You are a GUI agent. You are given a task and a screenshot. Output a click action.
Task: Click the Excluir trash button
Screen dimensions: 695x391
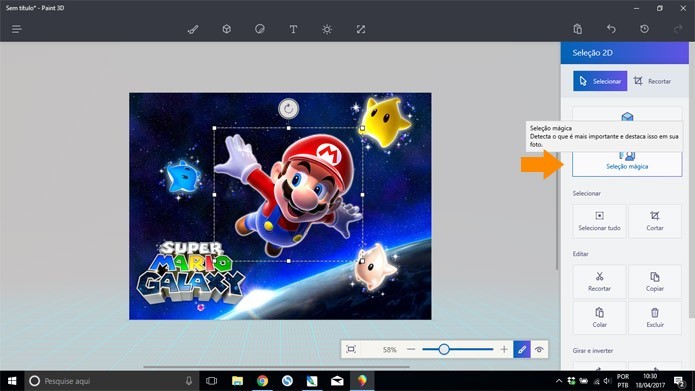coord(655,318)
